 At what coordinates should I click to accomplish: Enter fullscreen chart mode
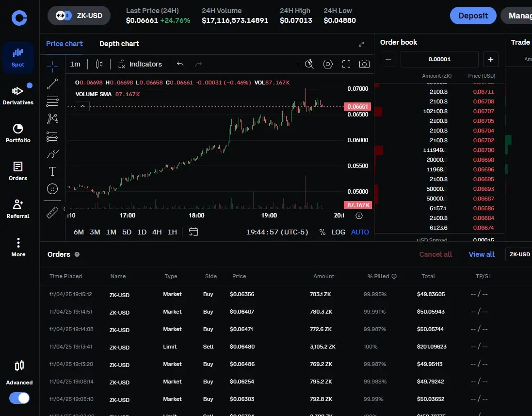pos(346,64)
